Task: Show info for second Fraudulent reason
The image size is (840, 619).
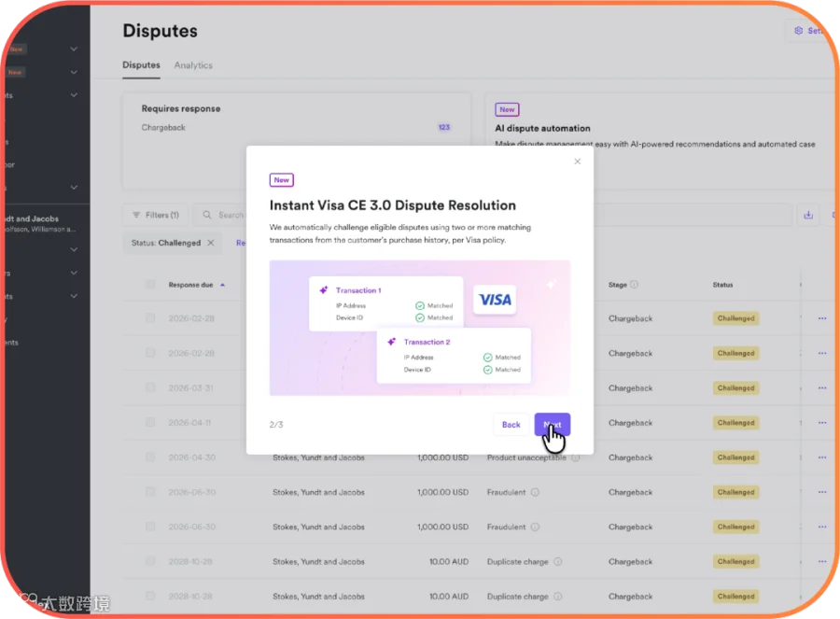Action: click(535, 527)
